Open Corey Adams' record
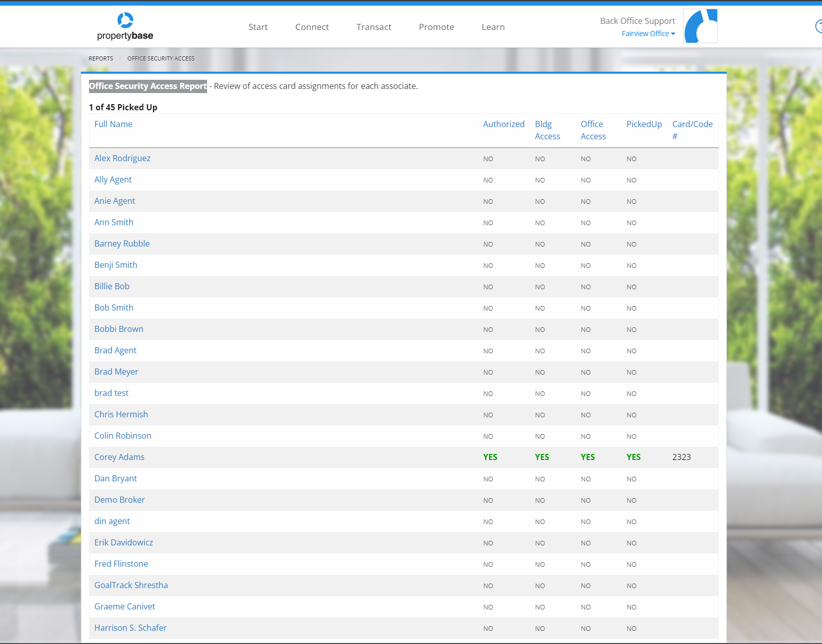 pyautogui.click(x=119, y=457)
